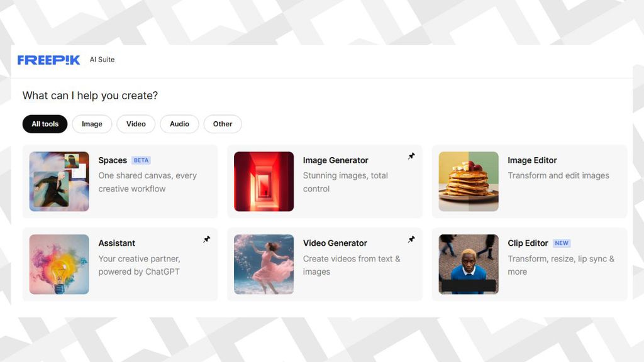
Task: Click the NEW badge on Clip Editor
Action: [562, 243]
